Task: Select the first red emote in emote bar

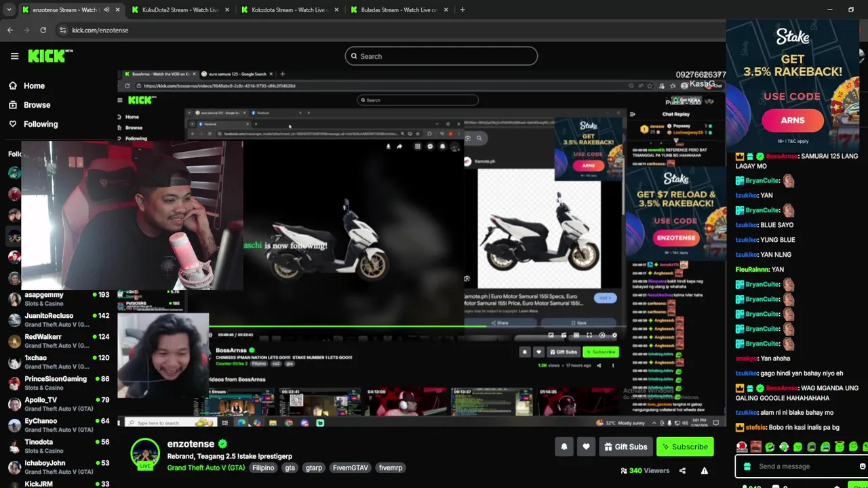Action: 742,447
